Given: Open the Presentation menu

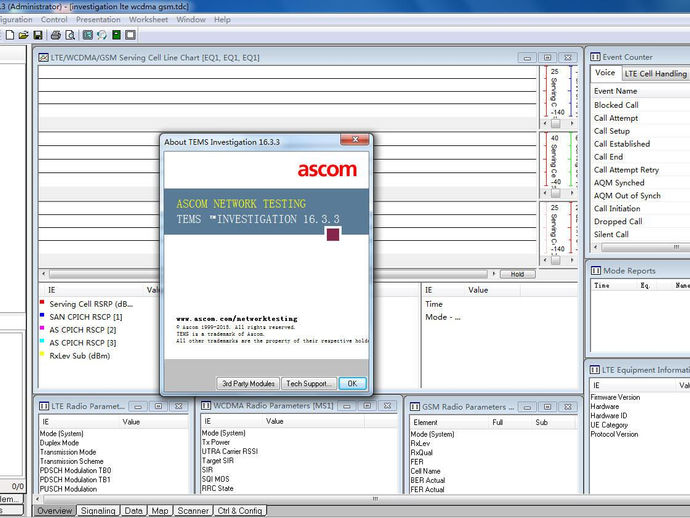Looking at the screenshot, I should 98,19.
